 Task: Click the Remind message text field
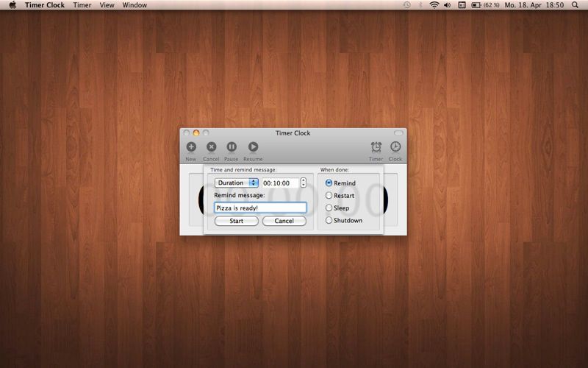coord(261,208)
